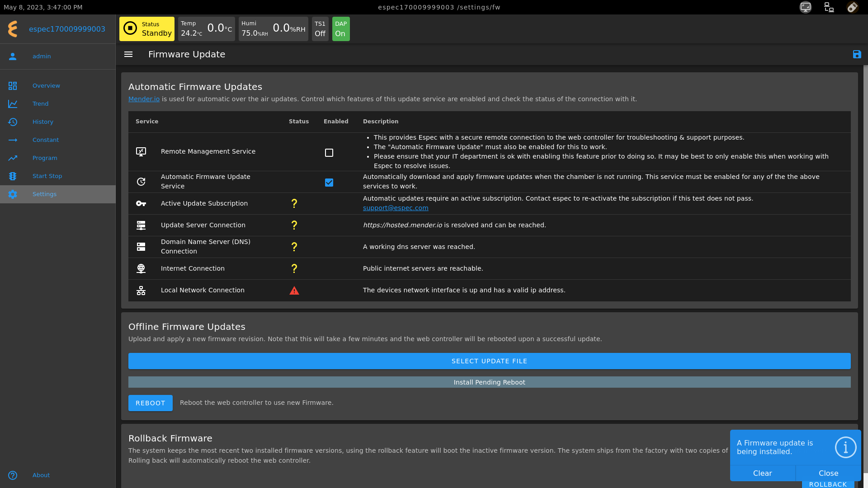The image size is (868, 488).
Task: Click the REBOOT button
Action: click(150, 403)
